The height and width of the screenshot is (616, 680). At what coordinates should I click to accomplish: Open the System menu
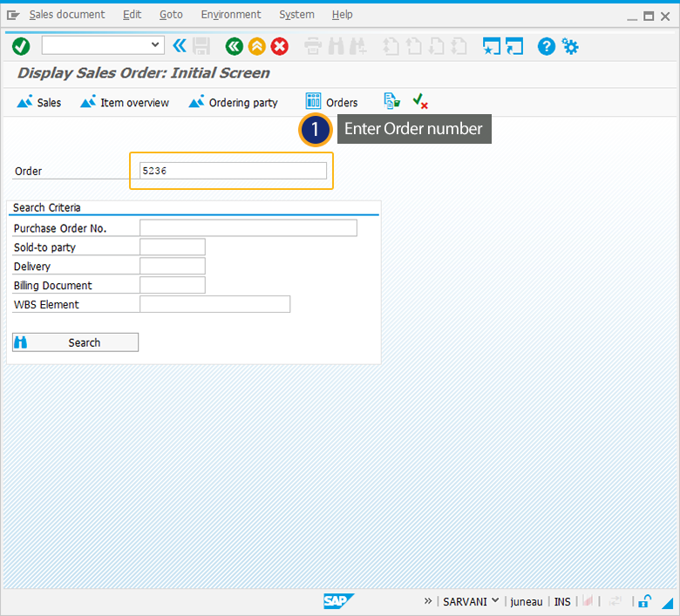(x=296, y=15)
